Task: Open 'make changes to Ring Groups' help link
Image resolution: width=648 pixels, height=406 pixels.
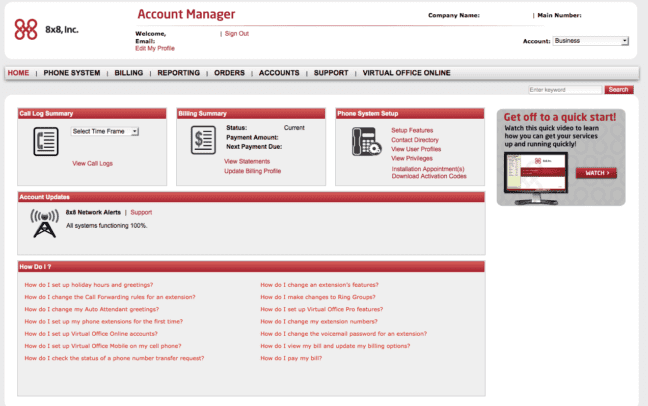Action: (x=318, y=297)
